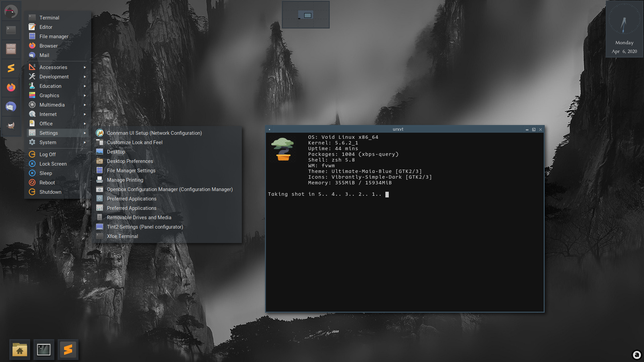Select Lock Screen
This screenshot has height=362, width=644.
(x=58, y=164)
